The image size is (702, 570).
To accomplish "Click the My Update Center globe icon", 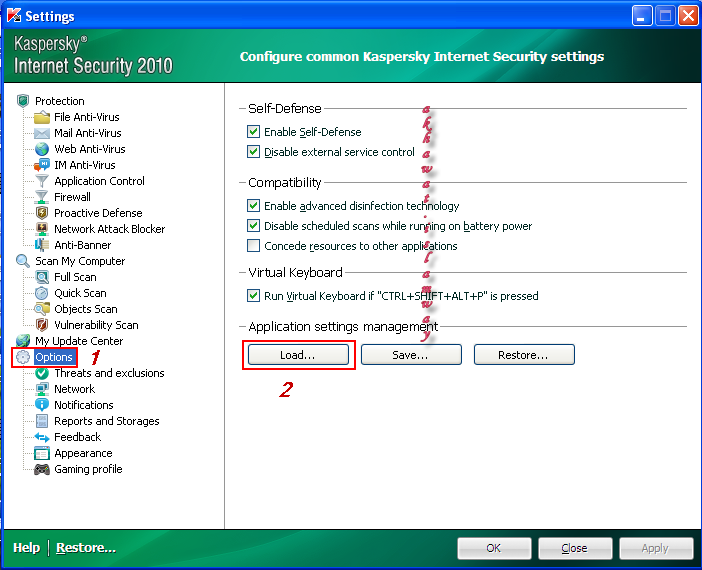I will [23, 341].
